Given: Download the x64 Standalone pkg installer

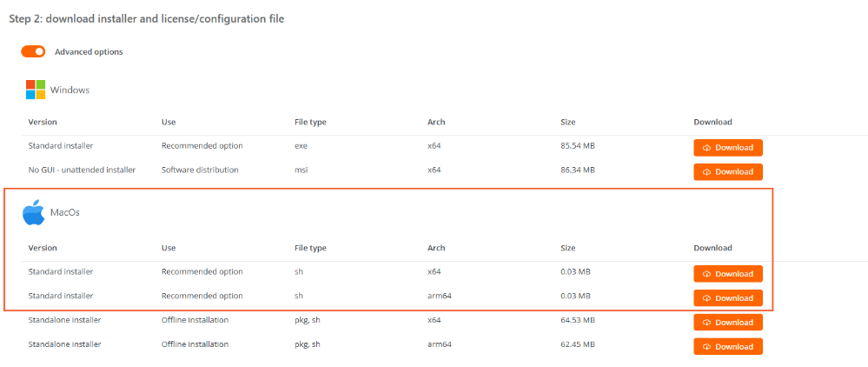Looking at the screenshot, I should pos(728,322).
